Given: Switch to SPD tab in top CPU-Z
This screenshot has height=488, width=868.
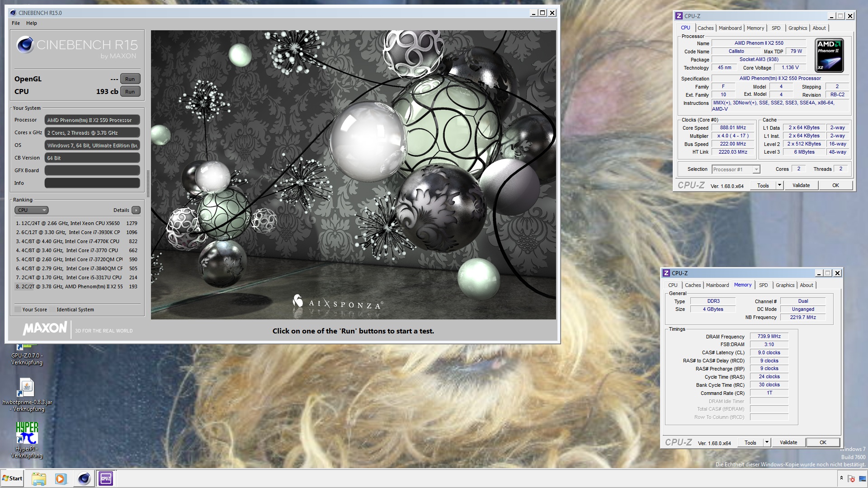Looking at the screenshot, I should click(x=776, y=28).
